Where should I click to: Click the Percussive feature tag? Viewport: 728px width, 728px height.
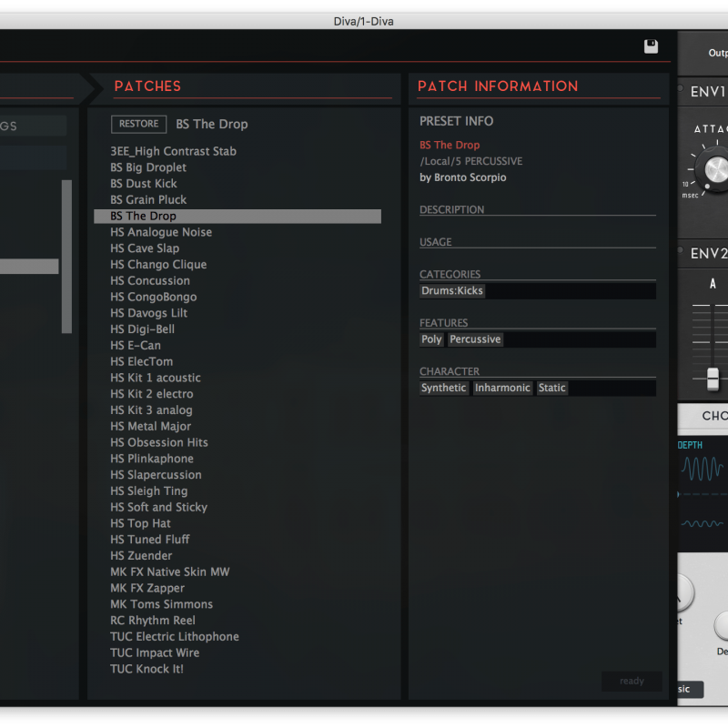[x=475, y=339]
